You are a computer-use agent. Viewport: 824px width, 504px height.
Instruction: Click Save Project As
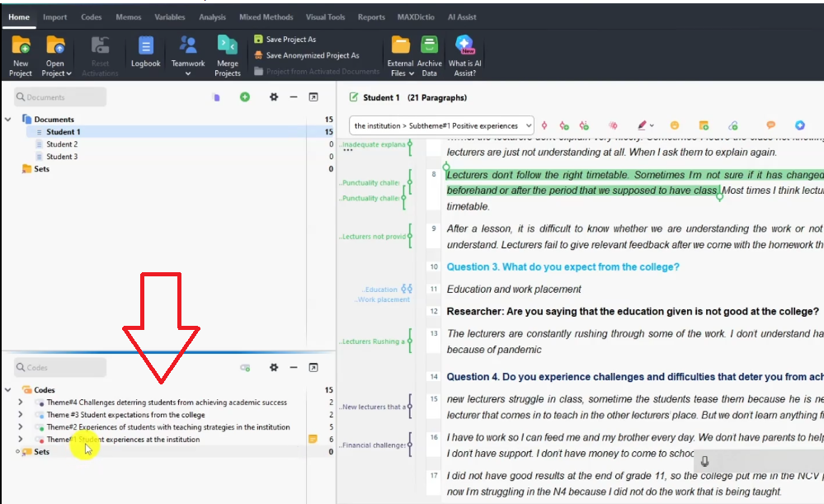(x=285, y=40)
